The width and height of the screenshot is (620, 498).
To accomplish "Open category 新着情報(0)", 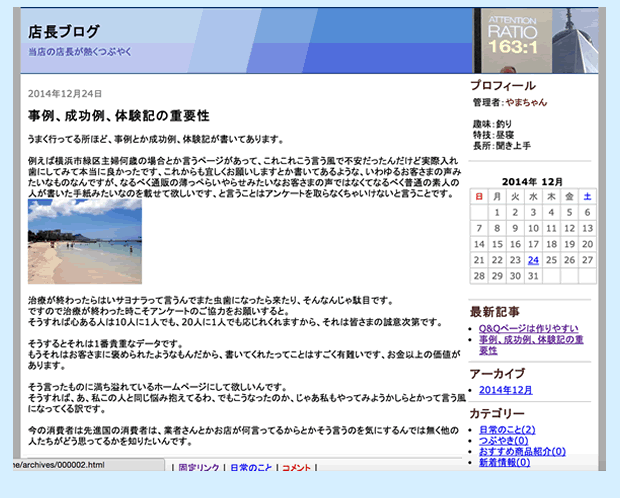I will 504,462.
